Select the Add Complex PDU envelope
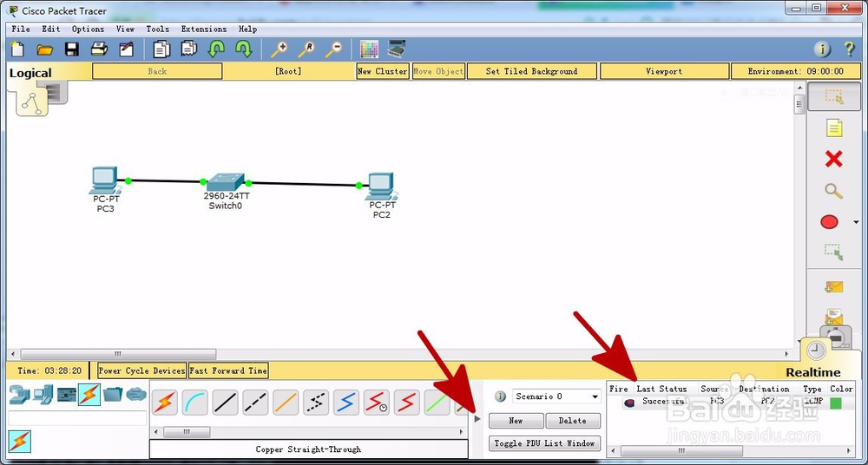 tap(833, 316)
